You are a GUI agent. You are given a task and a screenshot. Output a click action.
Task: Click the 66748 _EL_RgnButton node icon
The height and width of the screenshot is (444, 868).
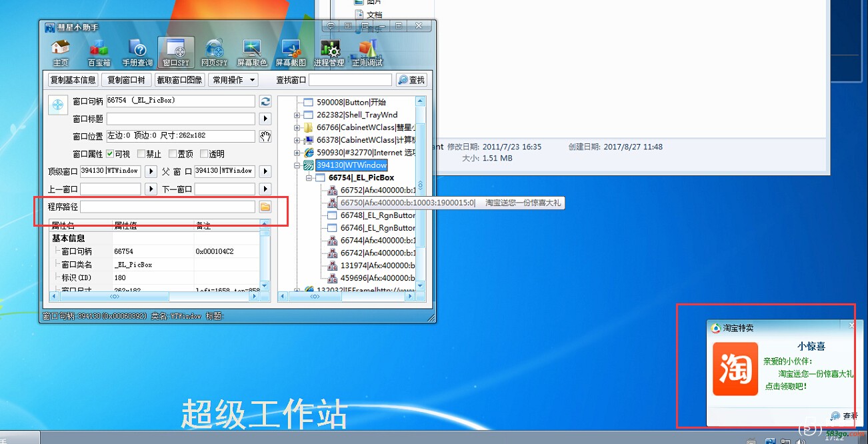[x=333, y=215]
